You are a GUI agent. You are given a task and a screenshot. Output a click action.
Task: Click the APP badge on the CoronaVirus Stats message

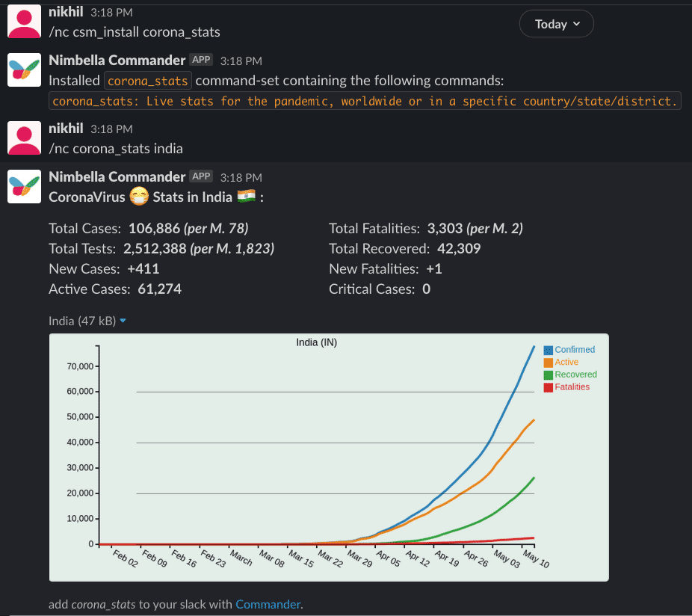tap(201, 176)
